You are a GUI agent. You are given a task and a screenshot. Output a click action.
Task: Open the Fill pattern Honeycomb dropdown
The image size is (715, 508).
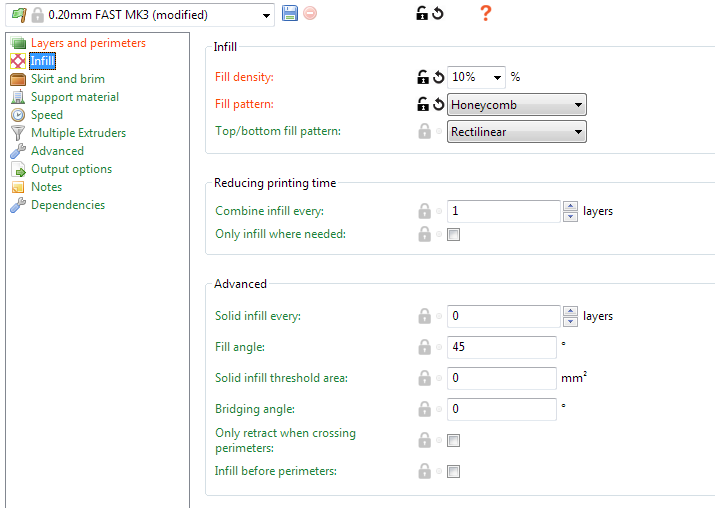point(517,105)
